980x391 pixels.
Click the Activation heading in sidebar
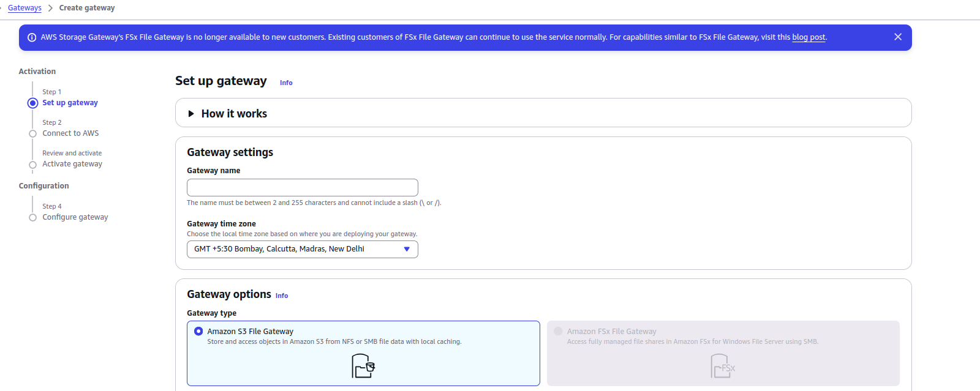click(37, 72)
